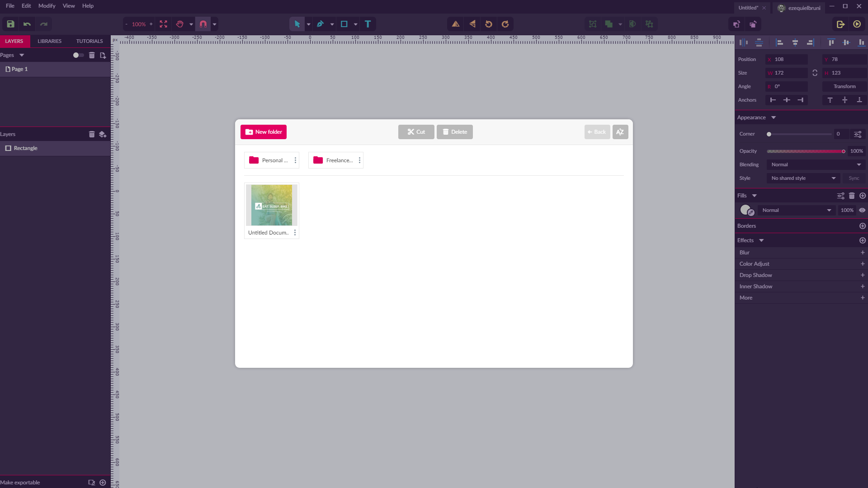Select the Rectangle shape tool
Image resolution: width=868 pixels, height=488 pixels.
point(344,24)
